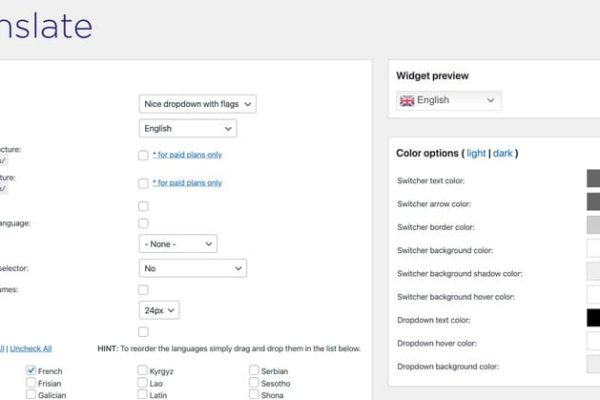Click the 'Uncheck All' link
Screen dimensions: 600x400
pos(30,348)
